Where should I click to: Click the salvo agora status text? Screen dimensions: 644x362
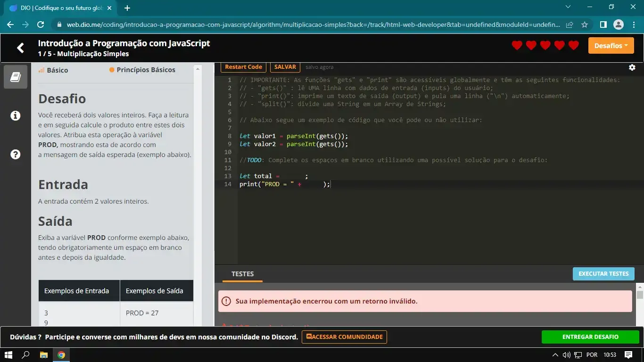pos(319,67)
